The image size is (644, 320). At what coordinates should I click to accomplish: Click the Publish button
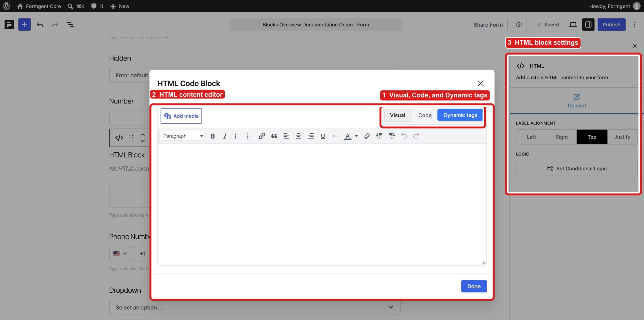point(611,24)
